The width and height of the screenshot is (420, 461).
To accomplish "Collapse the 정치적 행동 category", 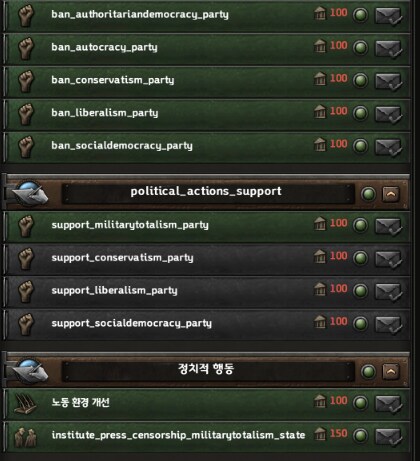I will tap(391, 371).
